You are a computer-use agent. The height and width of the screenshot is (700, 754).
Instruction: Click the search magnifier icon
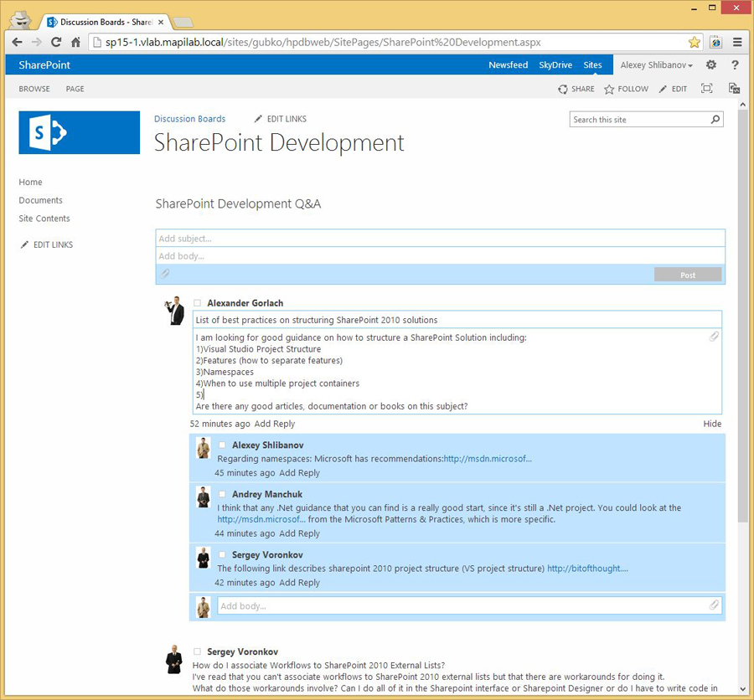(715, 119)
